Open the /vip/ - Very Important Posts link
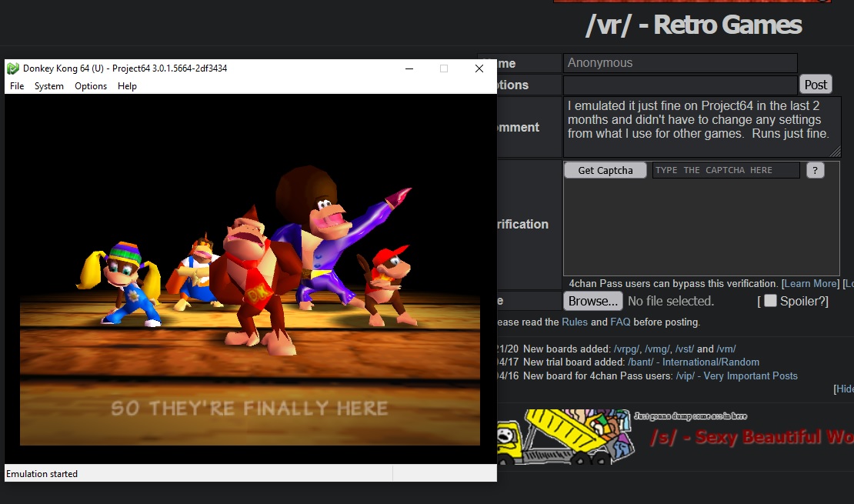The height and width of the screenshot is (504, 854). point(736,376)
